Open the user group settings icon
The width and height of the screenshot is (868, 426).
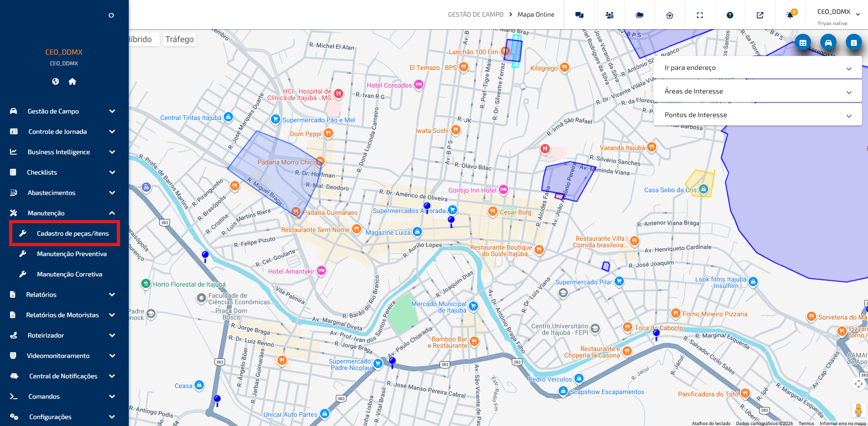pos(610,15)
